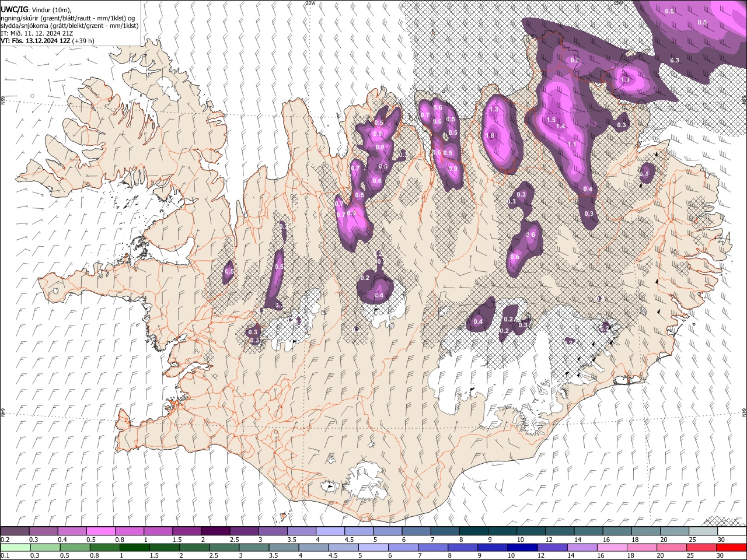
Task: Click the '1.8' snowfall value on the map
Action: point(490,135)
